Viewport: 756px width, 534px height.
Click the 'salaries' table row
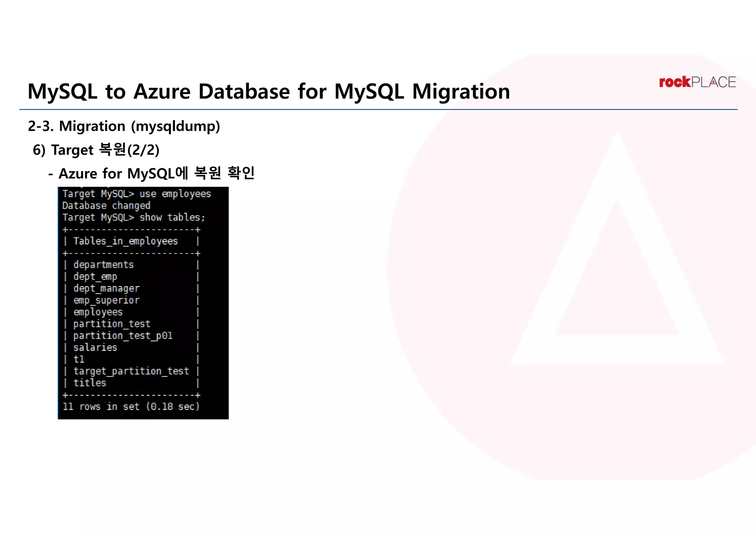(x=131, y=347)
